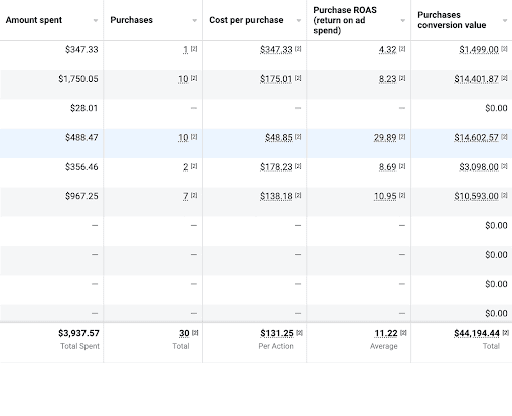Open the $175.01 cost per purchase link

(x=276, y=79)
